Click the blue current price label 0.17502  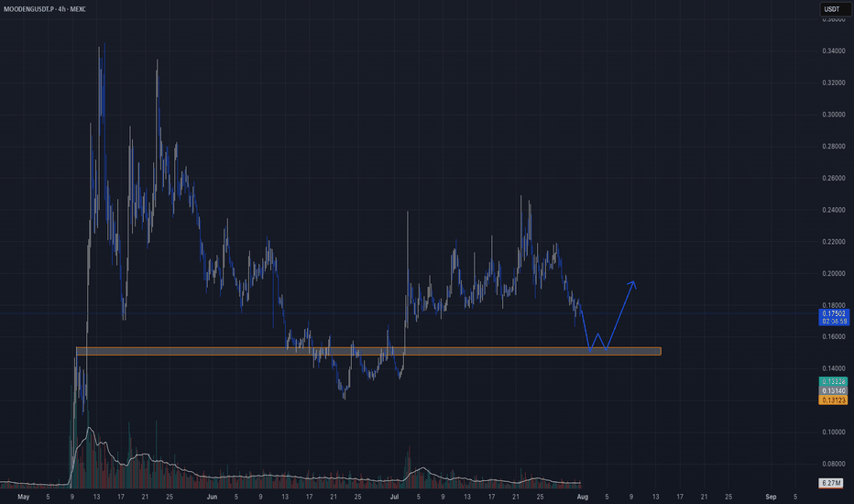834,313
